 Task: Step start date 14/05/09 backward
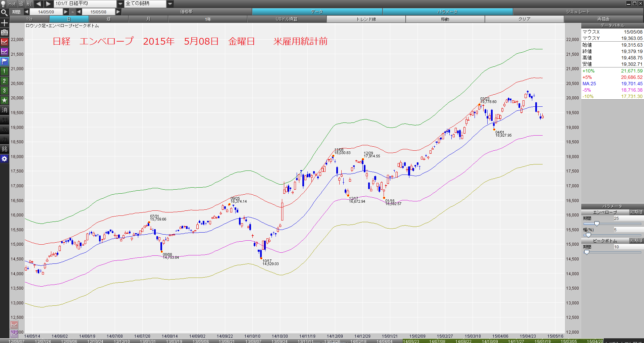click(x=27, y=12)
